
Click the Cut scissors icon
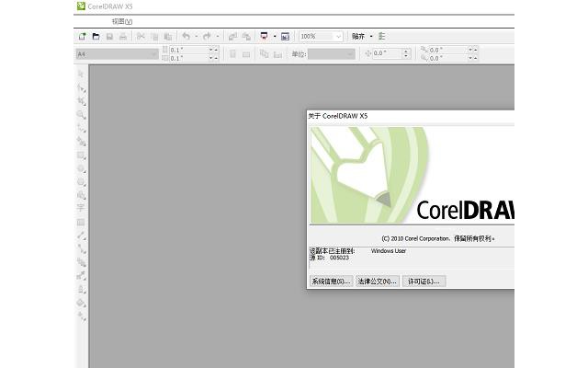141,37
